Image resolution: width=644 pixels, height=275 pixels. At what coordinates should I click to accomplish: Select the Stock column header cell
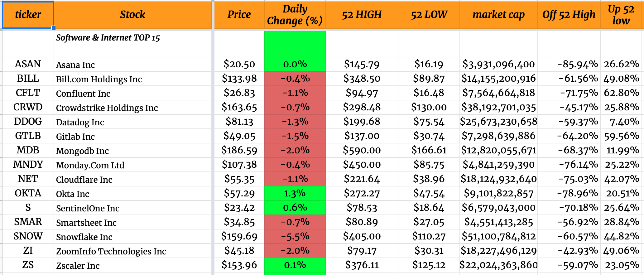coord(133,15)
